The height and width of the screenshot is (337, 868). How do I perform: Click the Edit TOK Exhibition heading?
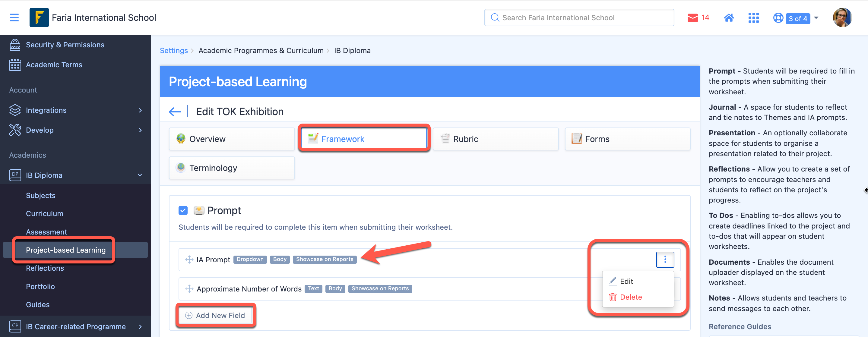[239, 112]
